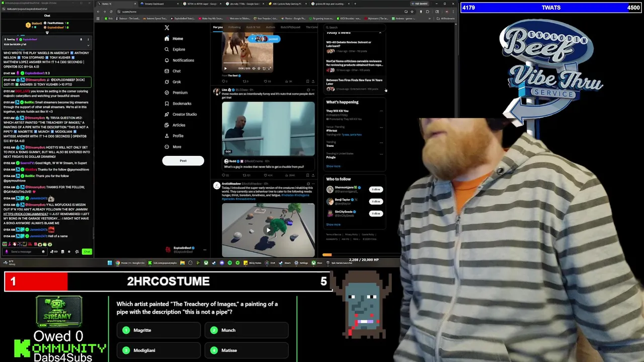Play the ArcticMeadow game video
This screenshot has height=362, width=644.
pyautogui.click(x=268, y=230)
